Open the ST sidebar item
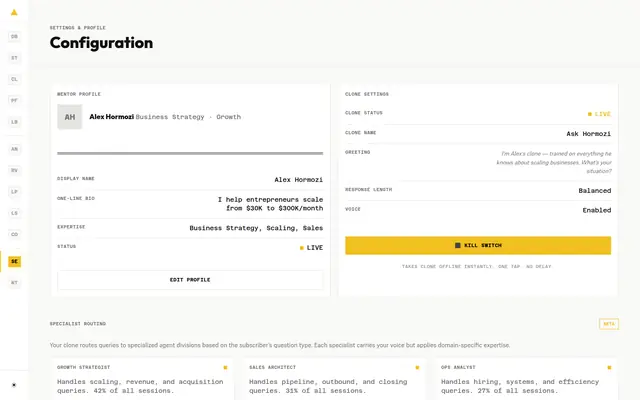 tap(14, 58)
